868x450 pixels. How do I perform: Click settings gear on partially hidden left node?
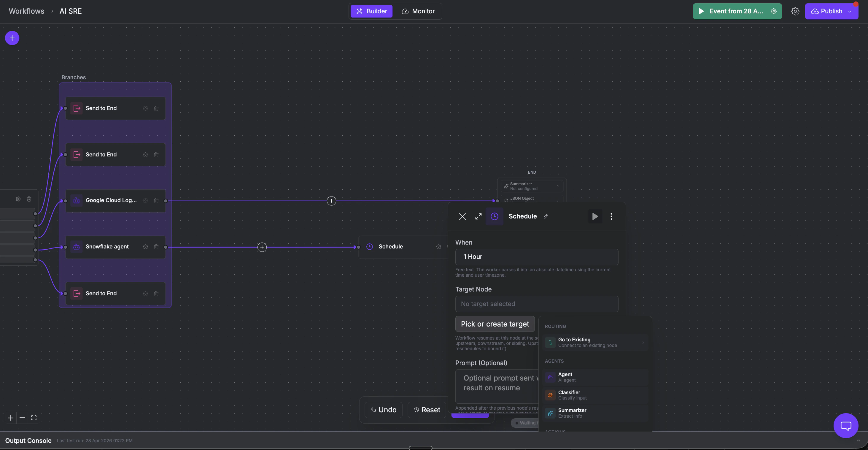point(18,199)
